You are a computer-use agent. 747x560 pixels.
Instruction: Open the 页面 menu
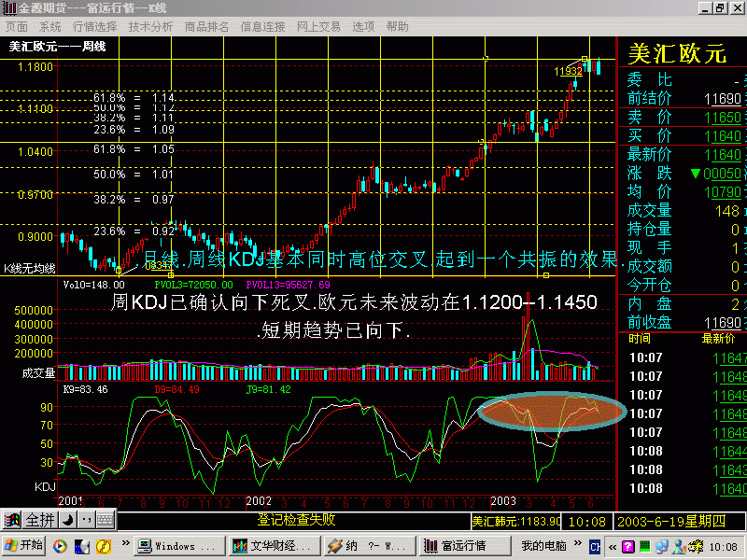pos(17,27)
